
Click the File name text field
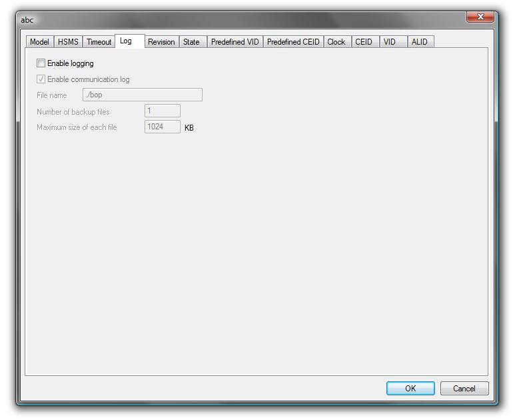click(142, 95)
